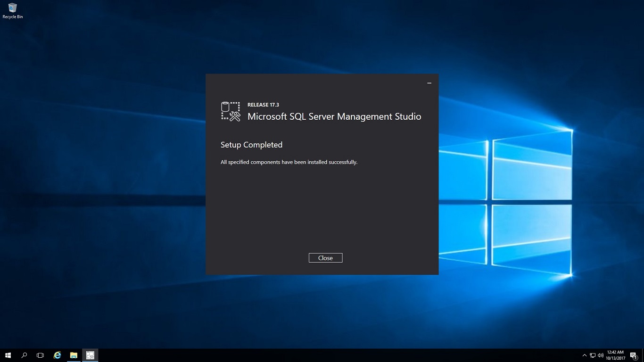Click the "All specified components have been installed successfully." message

(x=289, y=162)
